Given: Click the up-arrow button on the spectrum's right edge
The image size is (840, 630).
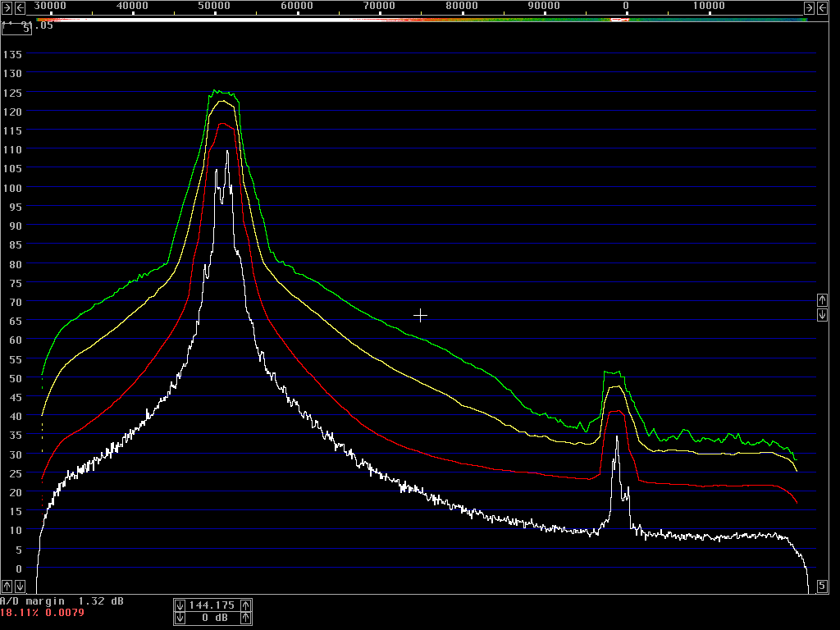Looking at the screenshot, I should [x=822, y=300].
